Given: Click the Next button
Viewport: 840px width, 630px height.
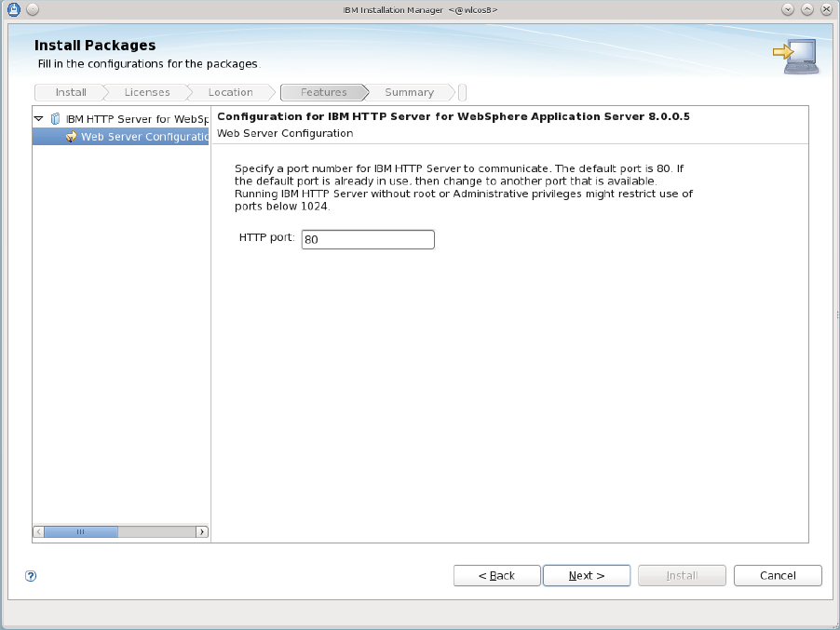Looking at the screenshot, I should coord(587,575).
